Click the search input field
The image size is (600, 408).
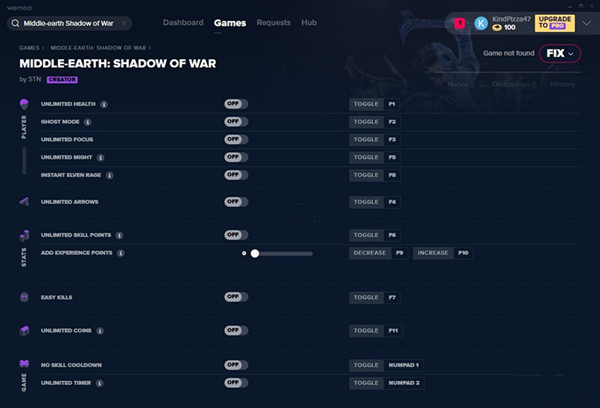tap(69, 23)
